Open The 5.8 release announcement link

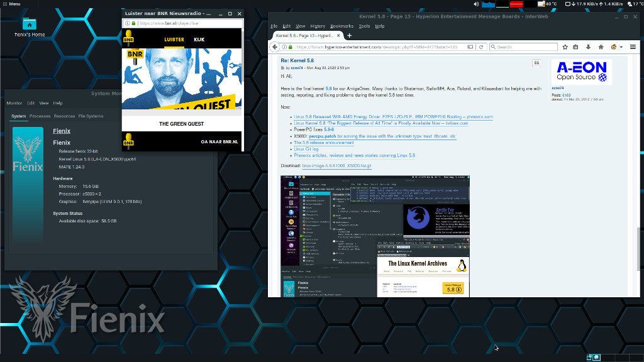click(x=324, y=143)
